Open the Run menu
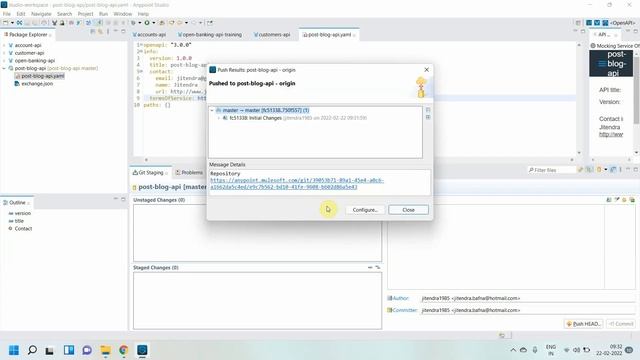This screenshot has width=640, height=360. coord(104,14)
